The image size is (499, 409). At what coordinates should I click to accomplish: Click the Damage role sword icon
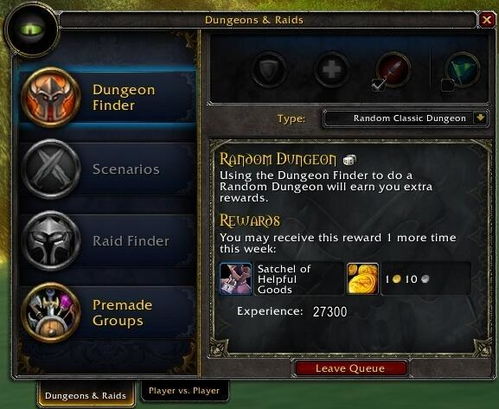(x=393, y=69)
